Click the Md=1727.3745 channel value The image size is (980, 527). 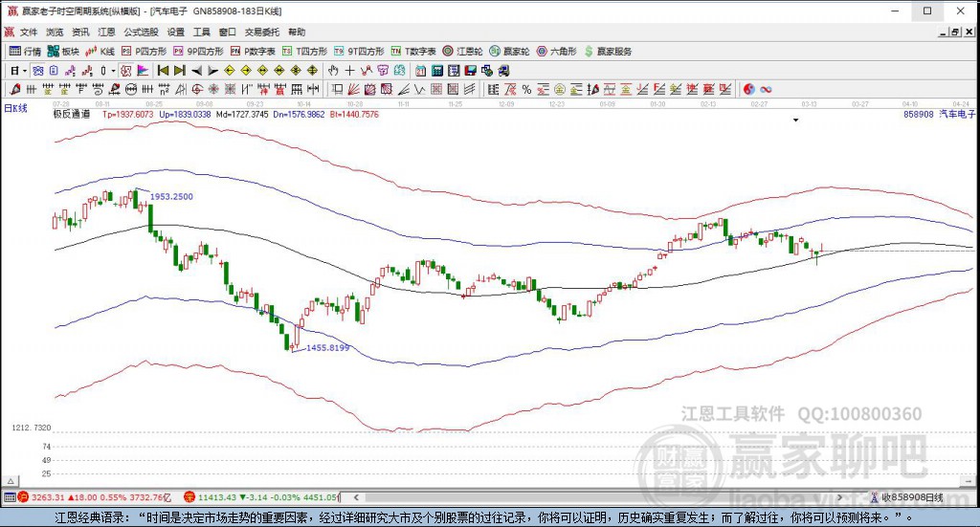point(242,114)
